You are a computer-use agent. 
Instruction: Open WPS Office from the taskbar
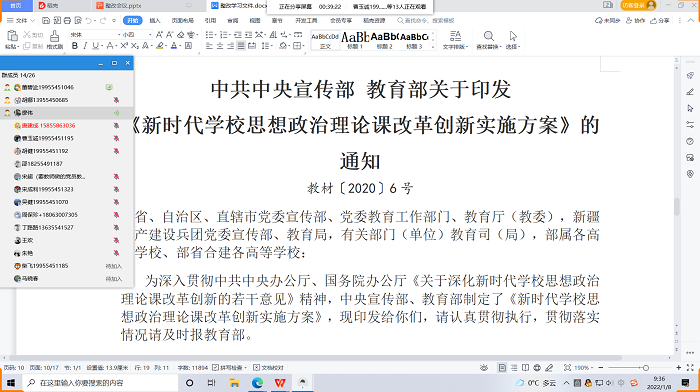280,383
